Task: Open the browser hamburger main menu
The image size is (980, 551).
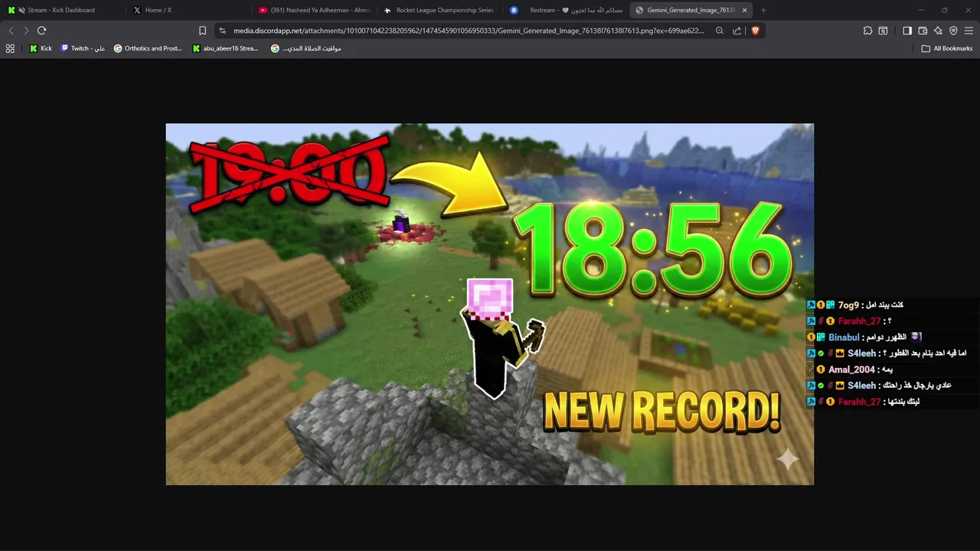Action: pyautogui.click(x=969, y=31)
